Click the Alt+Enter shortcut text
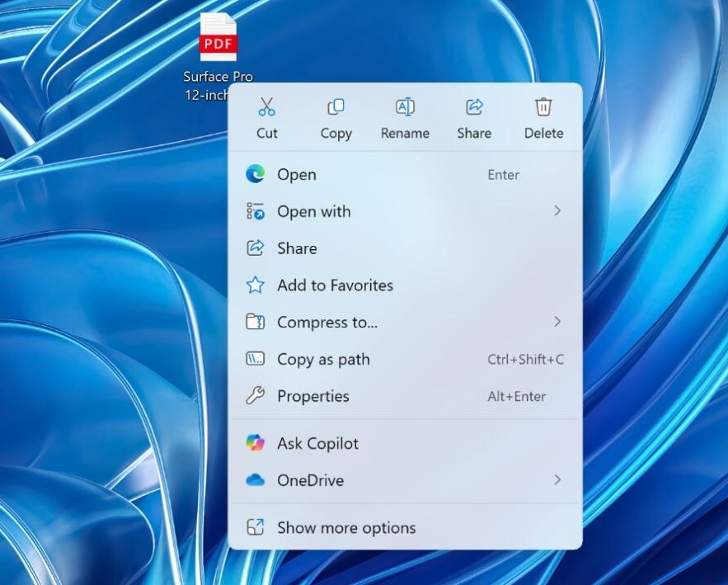Screen dimensions: 728x585 [516, 396]
